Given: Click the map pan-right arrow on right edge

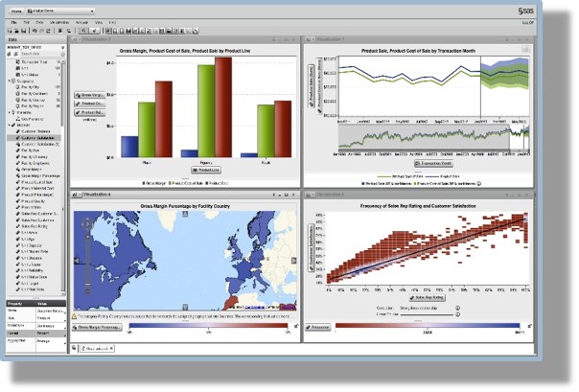Looking at the screenshot, I should pyautogui.click(x=294, y=261).
